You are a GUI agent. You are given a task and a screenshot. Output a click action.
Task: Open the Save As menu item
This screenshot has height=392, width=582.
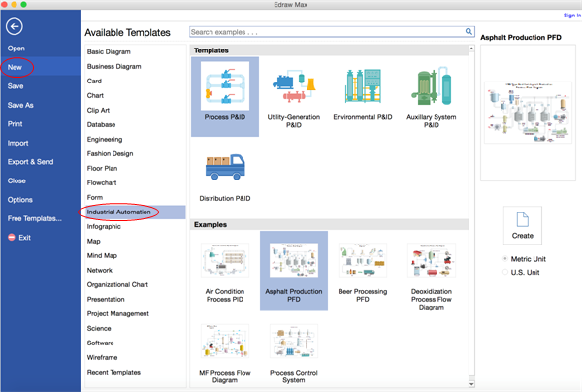[20, 105]
